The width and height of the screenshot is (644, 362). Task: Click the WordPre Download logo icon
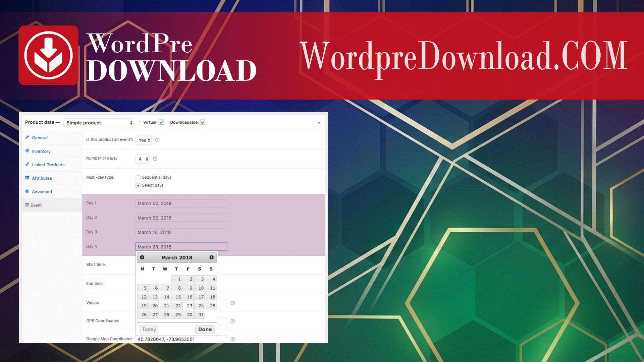pos(49,55)
